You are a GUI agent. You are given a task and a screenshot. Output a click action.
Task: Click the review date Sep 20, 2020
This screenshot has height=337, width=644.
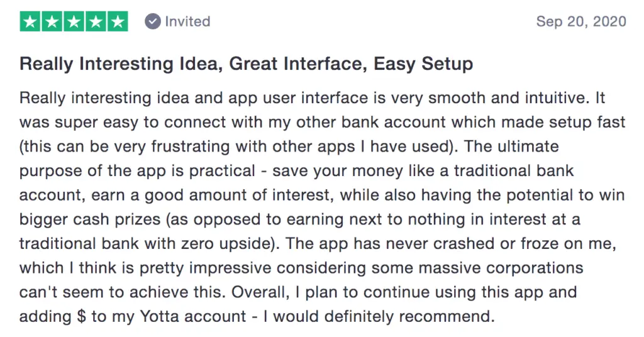581,21
